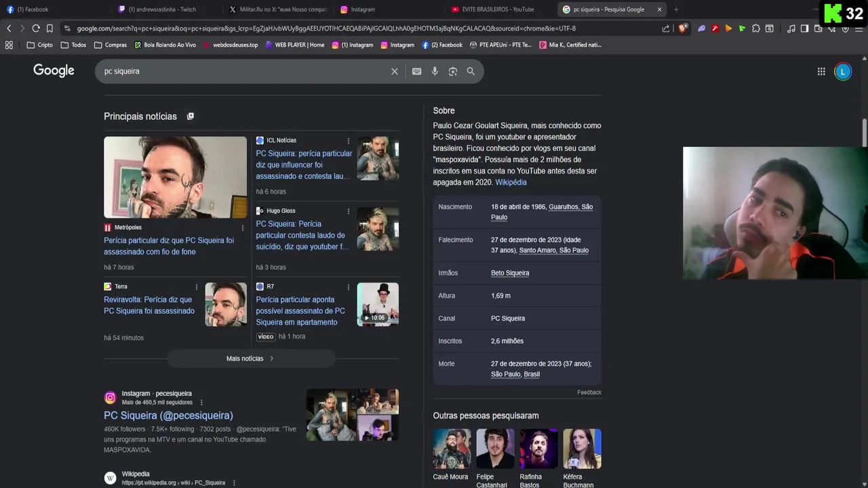Open Bola Rolando Ao Vivo bookmark
The image size is (868, 488).
pos(165,45)
